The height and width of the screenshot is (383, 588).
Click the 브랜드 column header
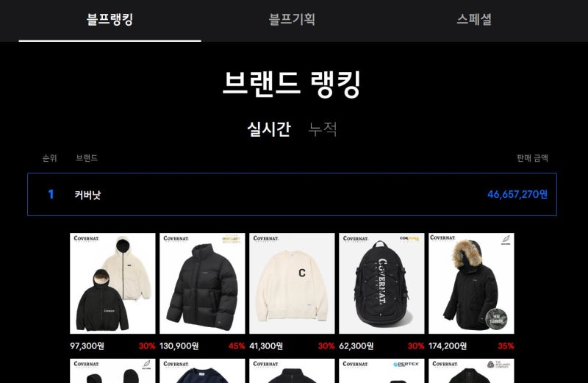coord(87,158)
